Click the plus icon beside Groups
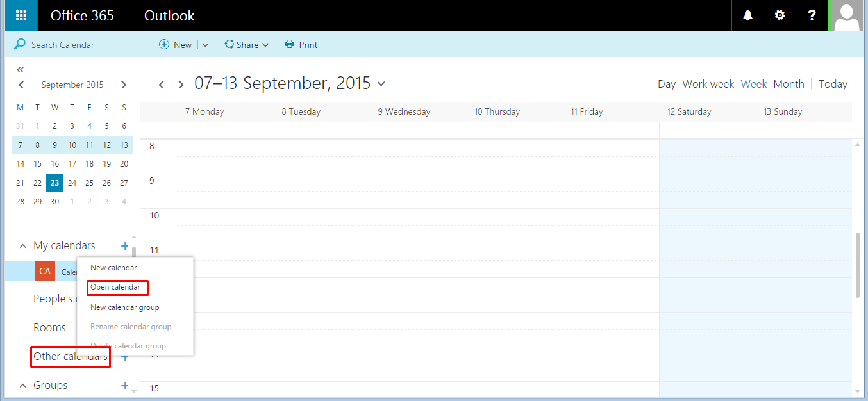This screenshot has width=868, height=401. tap(124, 385)
